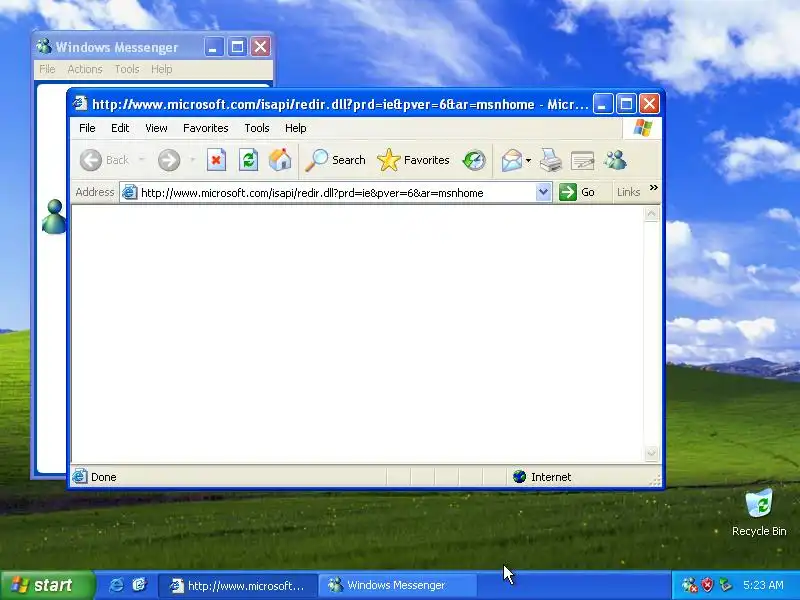
Task: Select the Recycle Bin desktop icon
Action: coord(759,513)
